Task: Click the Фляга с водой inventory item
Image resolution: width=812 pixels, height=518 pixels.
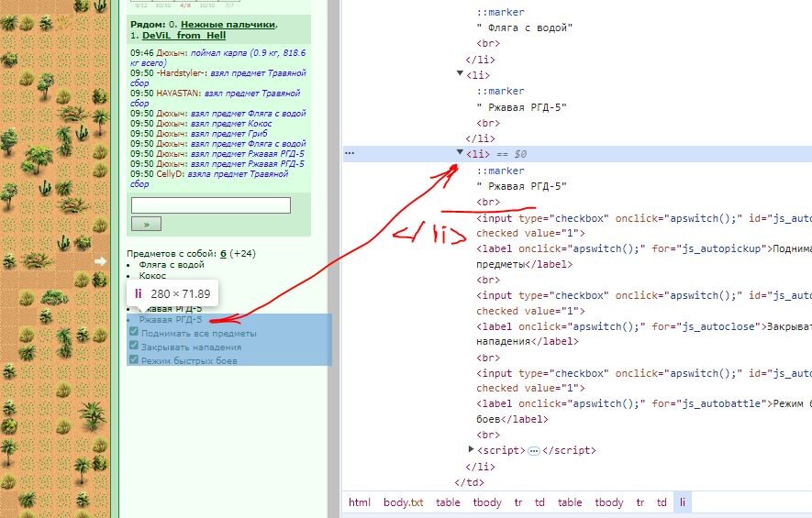Action: (172, 264)
